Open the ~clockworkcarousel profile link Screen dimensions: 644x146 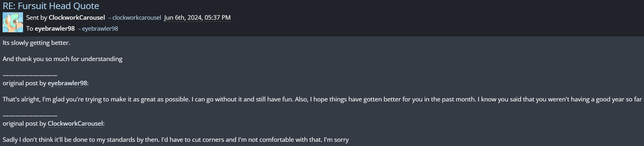click(x=136, y=18)
